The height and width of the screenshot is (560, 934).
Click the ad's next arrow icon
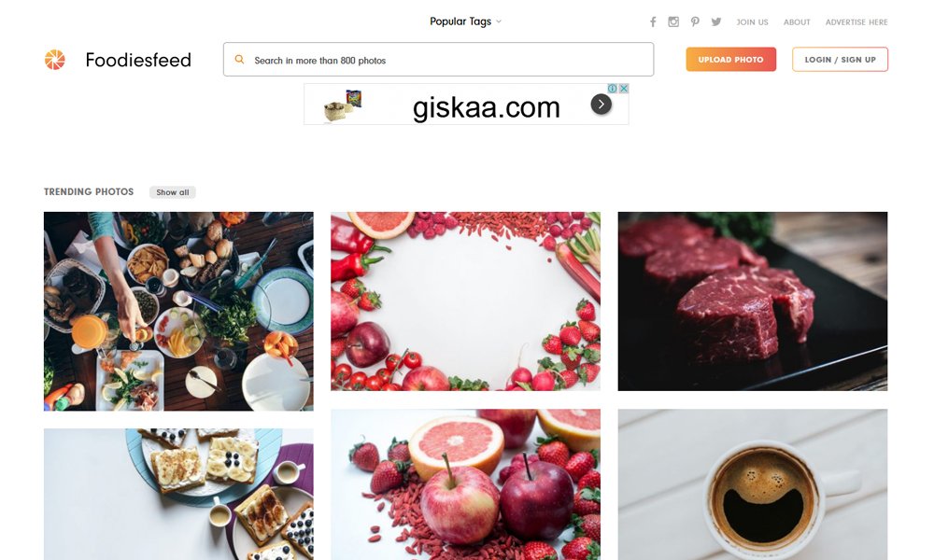(601, 105)
